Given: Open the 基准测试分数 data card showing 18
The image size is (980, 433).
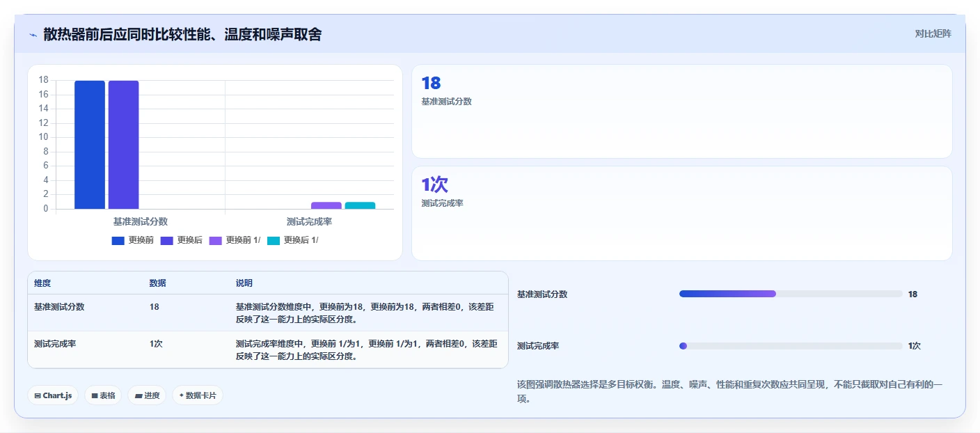Looking at the screenshot, I should 681,111.
